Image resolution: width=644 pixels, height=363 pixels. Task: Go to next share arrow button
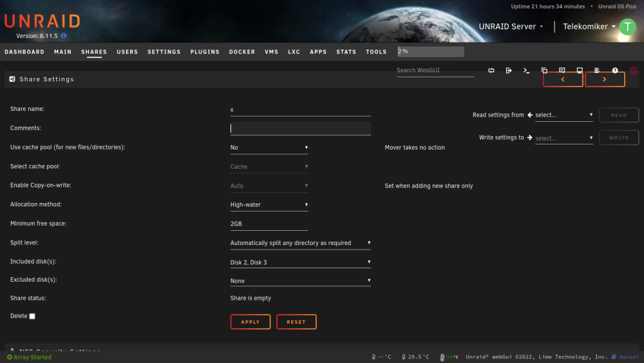point(605,79)
